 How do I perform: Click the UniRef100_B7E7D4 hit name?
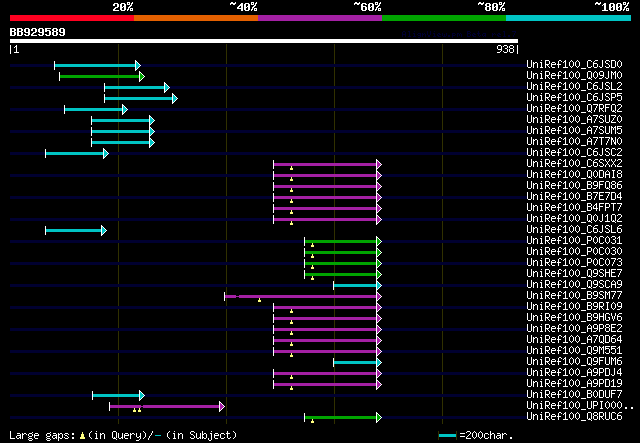point(574,196)
